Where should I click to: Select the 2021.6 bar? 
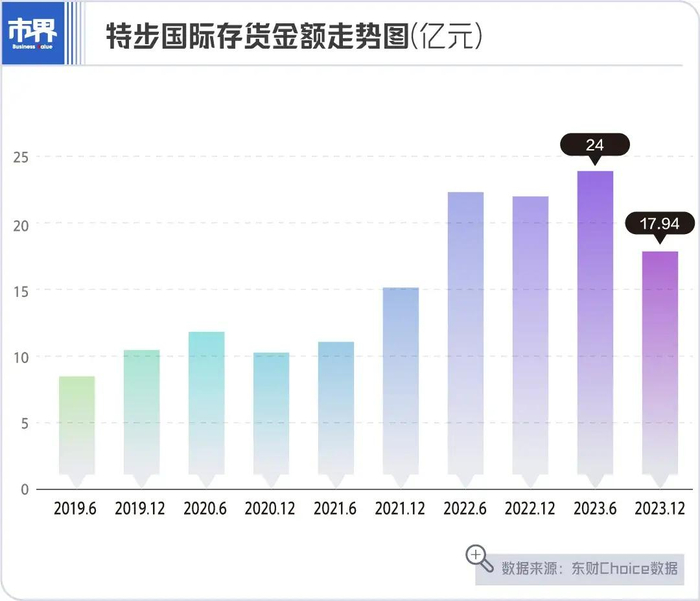click(336, 414)
